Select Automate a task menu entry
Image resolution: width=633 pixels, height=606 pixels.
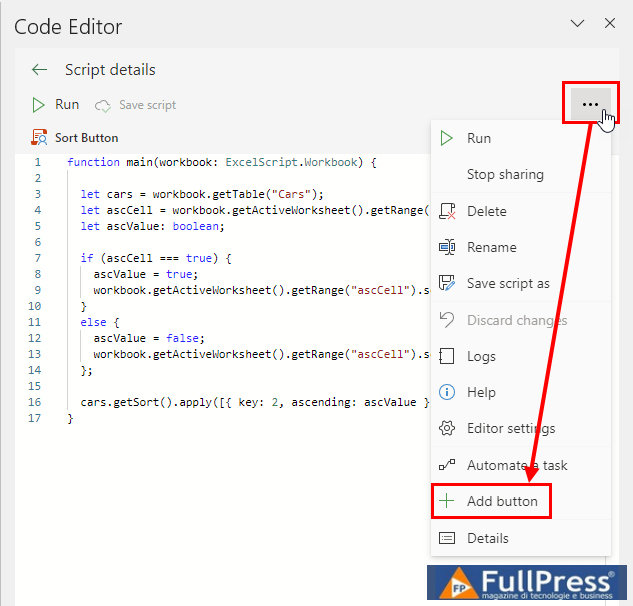(521, 465)
